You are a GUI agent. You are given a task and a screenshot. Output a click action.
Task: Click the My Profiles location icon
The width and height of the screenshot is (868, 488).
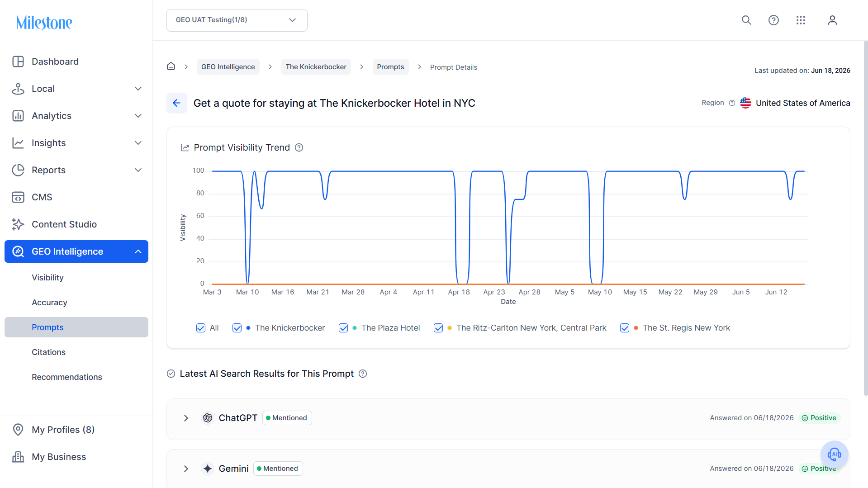tap(18, 430)
